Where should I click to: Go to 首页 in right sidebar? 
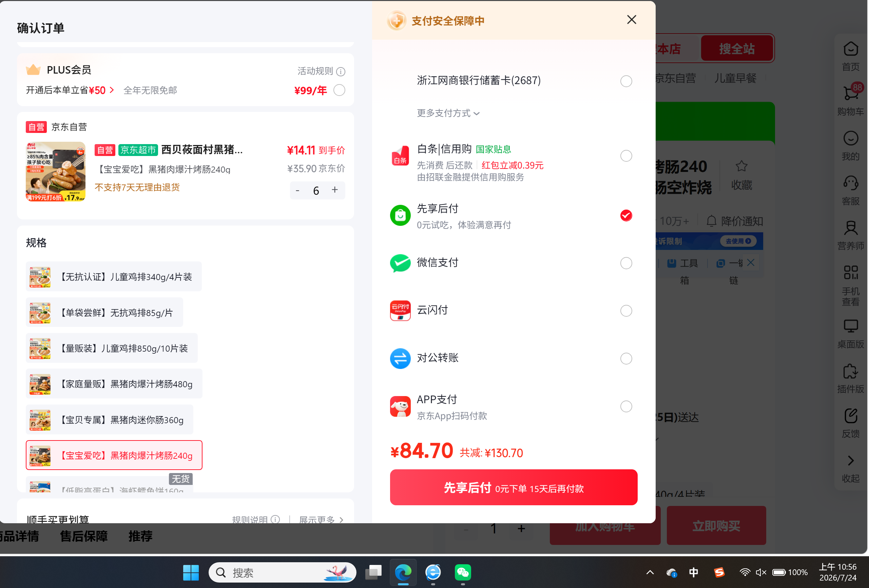coord(850,56)
